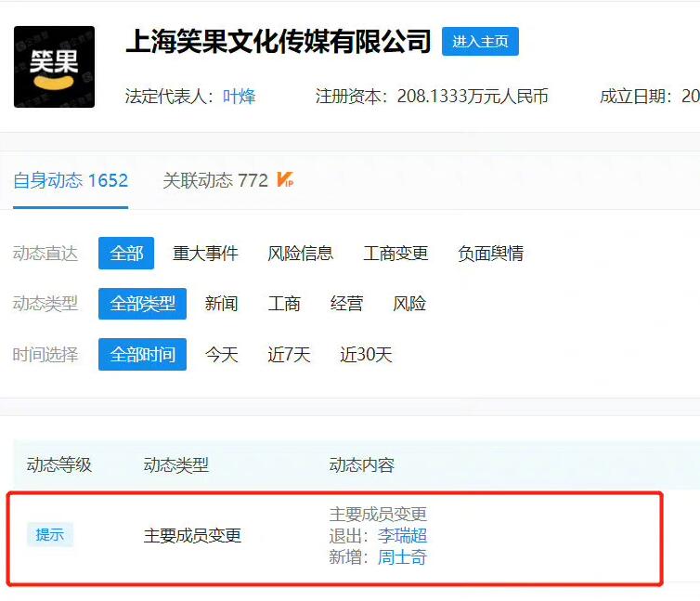The width and height of the screenshot is (700, 601).
Task: Click the 提示 level tag
Action: [50, 534]
